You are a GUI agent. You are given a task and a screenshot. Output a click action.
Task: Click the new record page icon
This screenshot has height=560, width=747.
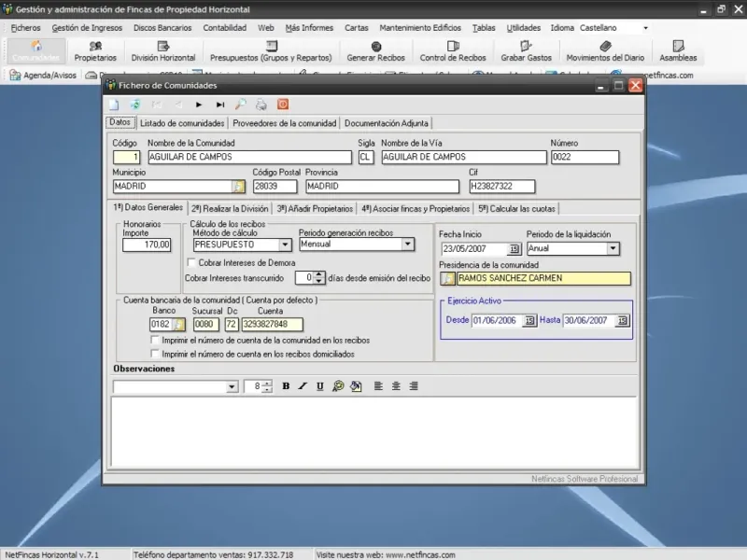point(114,105)
